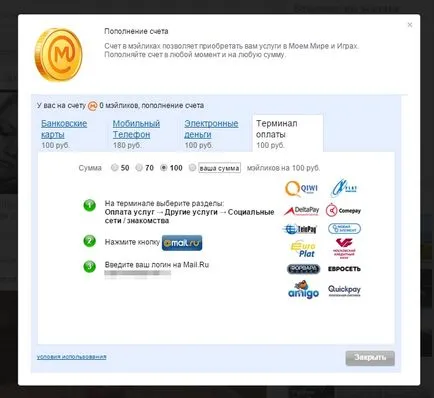The width and height of the screenshot is (434, 398).
Task: Select the 70 мэйликов radio option
Action: [x=139, y=167]
